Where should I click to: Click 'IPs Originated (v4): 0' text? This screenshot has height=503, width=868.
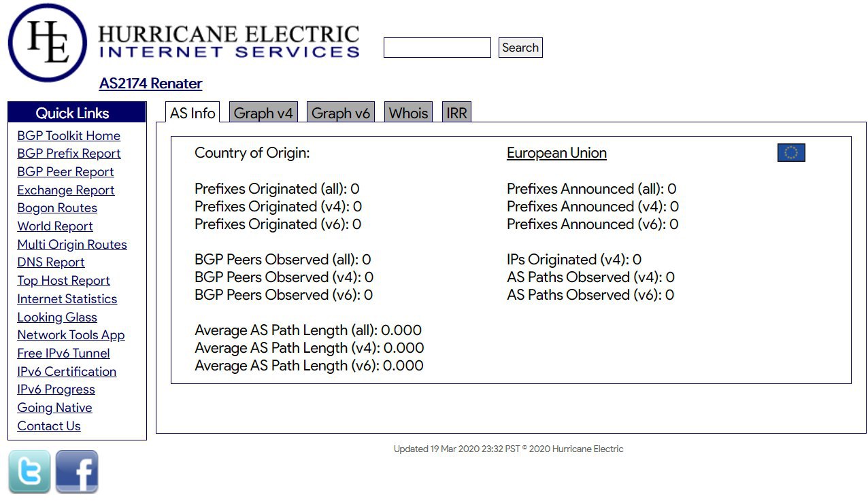pos(574,260)
